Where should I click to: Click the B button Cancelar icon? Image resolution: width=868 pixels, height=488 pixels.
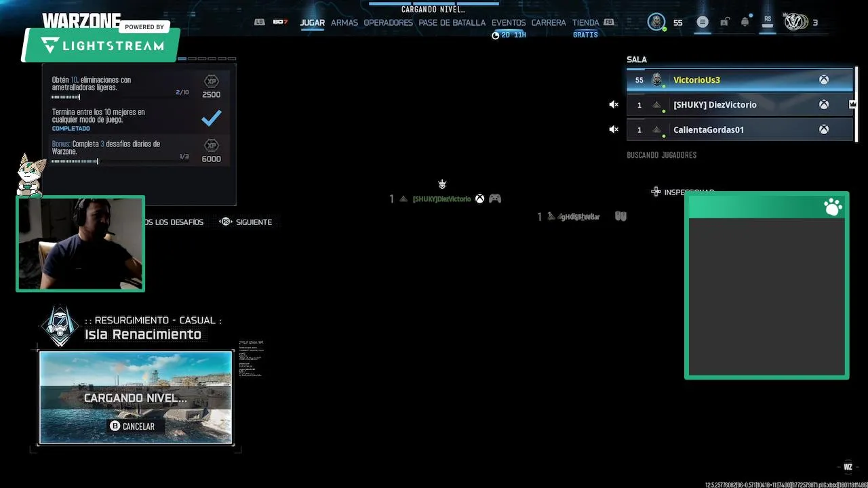(115, 426)
